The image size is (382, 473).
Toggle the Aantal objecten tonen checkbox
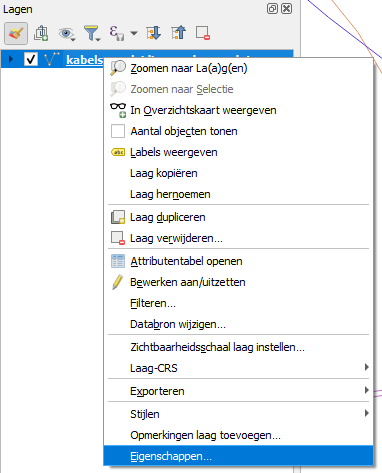point(118,131)
